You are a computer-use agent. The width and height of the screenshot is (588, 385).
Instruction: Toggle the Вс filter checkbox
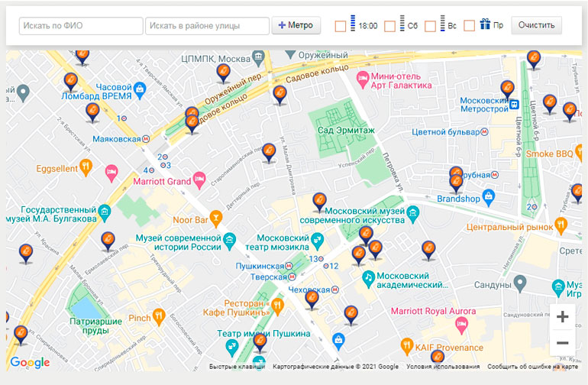(x=430, y=26)
